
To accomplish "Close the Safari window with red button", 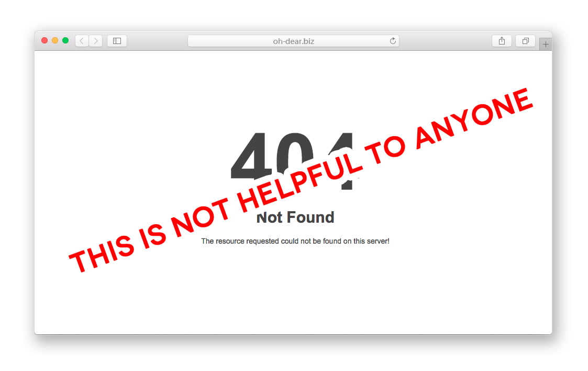I will coord(45,40).
